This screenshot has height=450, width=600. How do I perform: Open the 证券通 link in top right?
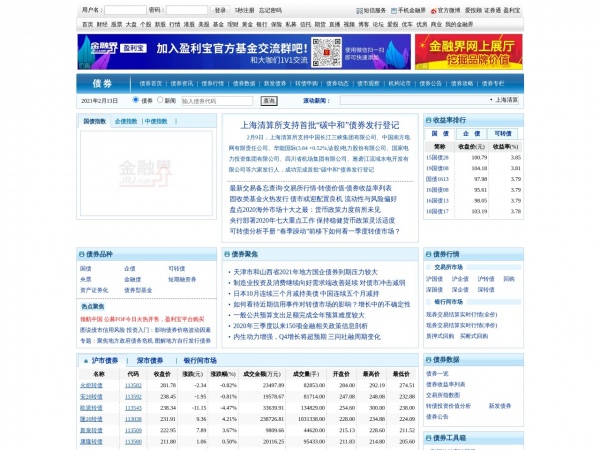click(x=492, y=10)
